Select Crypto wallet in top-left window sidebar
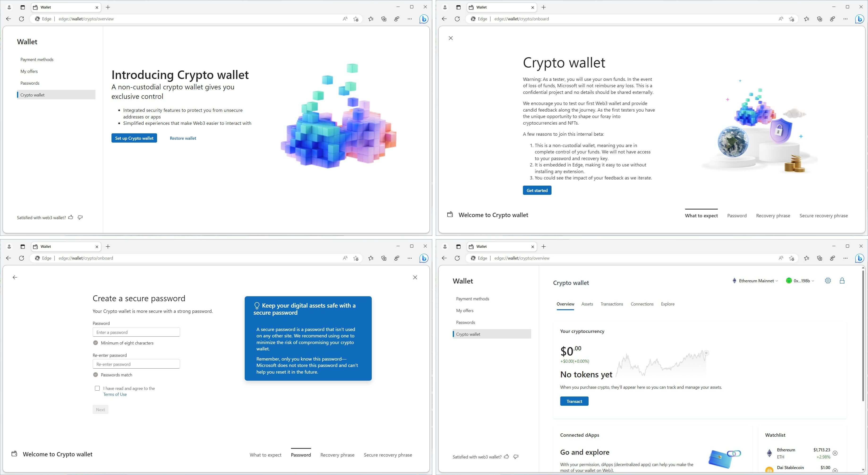Image resolution: width=868 pixels, height=475 pixels. pos(56,95)
